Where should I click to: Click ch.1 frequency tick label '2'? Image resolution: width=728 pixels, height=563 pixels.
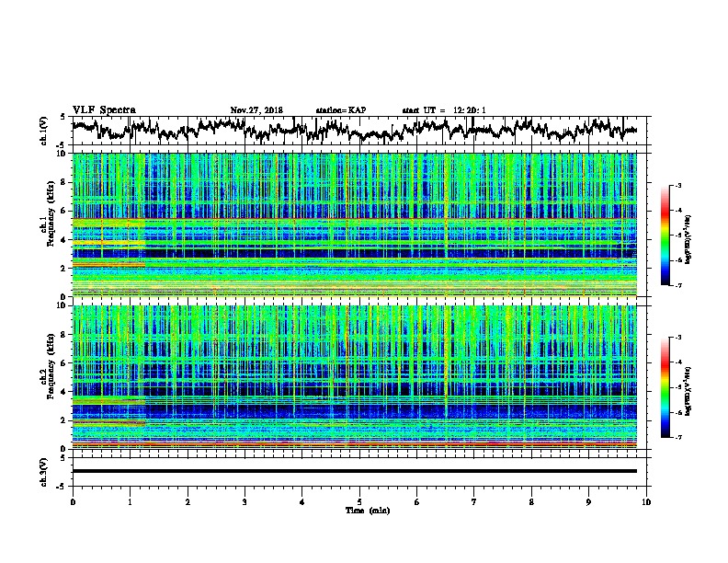coord(63,269)
